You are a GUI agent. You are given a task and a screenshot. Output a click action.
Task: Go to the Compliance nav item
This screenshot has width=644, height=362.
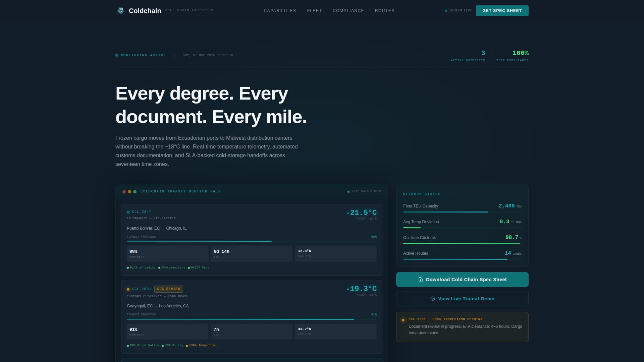point(348,11)
